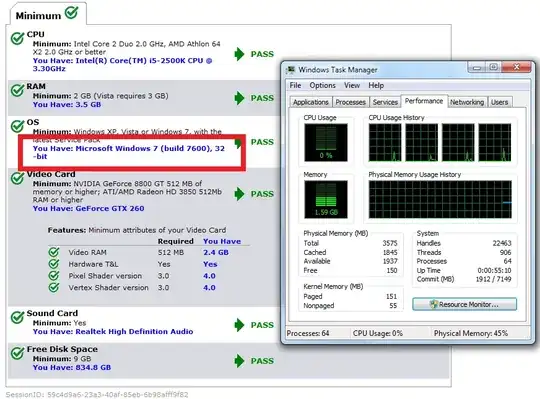Click the Up Time value 0:00:55:10
This screenshot has height=399, width=540.
tap(494, 270)
